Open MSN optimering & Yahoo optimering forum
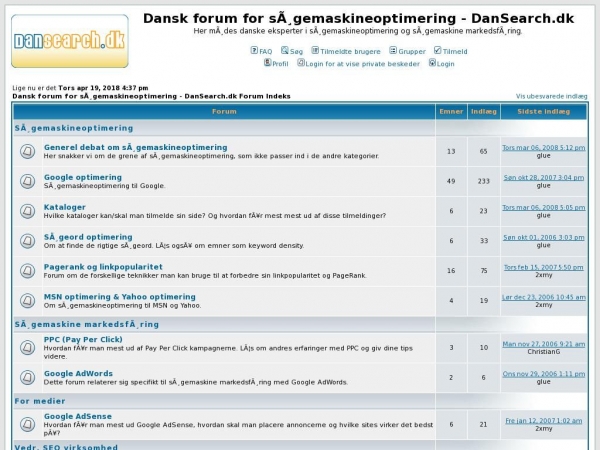The height and width of the screenshot is (450, 600). coord(119,297)
